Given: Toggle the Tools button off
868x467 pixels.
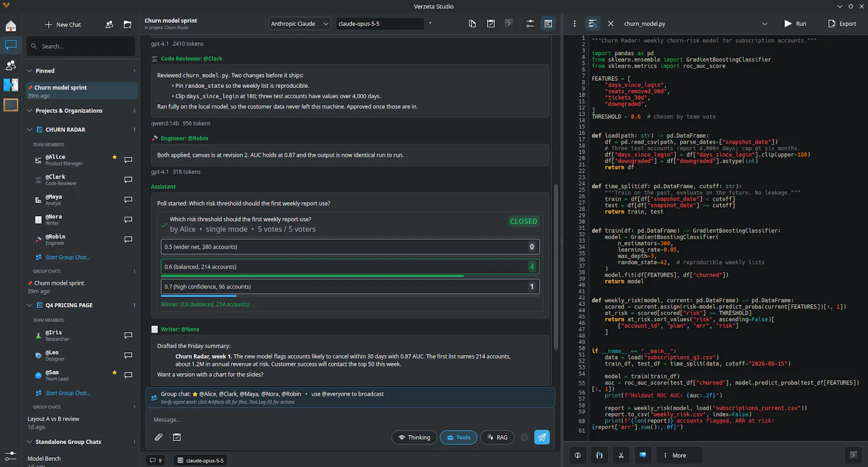Looking at the screenshot, I should pyautogui.click(x=458, y=437).
